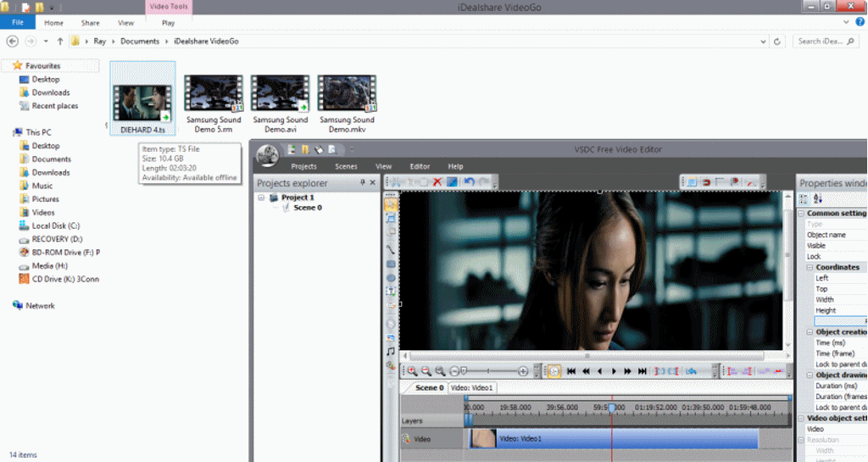
Task: Click the Ray breadcrumb in address bar
Action: [x=100, y=42]
